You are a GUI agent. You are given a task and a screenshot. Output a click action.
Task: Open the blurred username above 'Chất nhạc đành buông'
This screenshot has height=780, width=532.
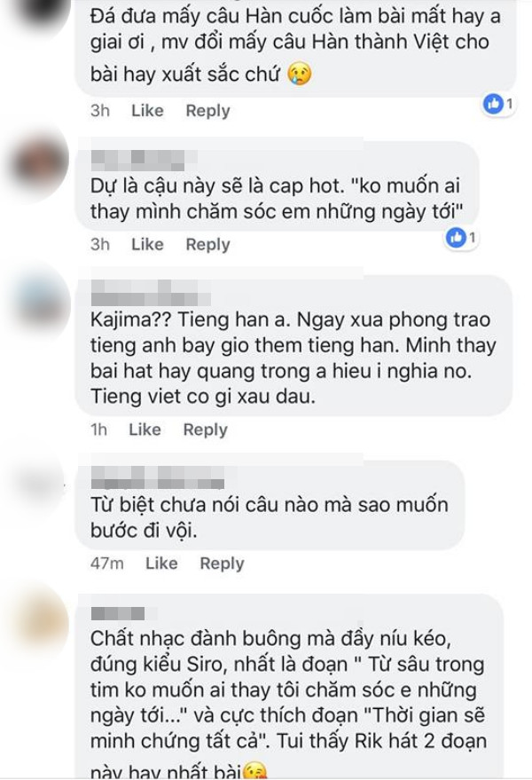tap(118, 613)
